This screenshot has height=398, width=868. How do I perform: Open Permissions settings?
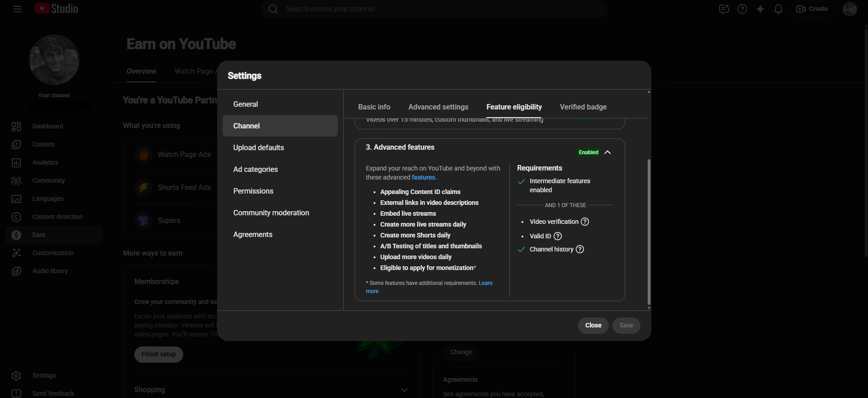[x=280, y=191]
